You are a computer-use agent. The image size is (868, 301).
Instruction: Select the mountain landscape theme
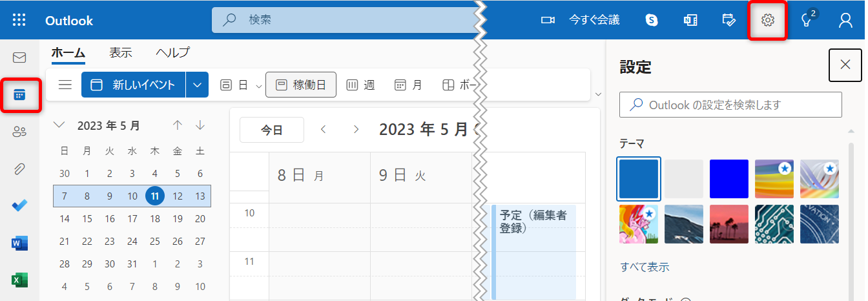pyautogui.click(x=684, y=224)
